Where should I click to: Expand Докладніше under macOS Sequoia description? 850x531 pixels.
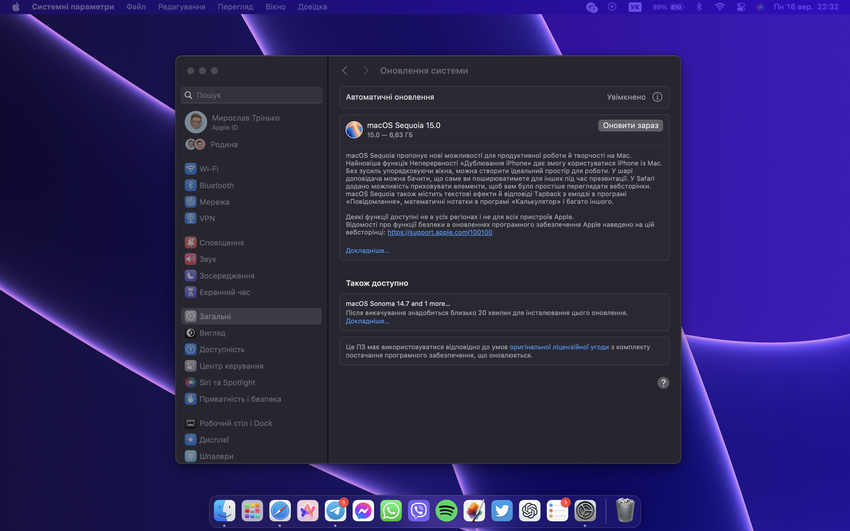pyautogui.click(x=367, y=251)
